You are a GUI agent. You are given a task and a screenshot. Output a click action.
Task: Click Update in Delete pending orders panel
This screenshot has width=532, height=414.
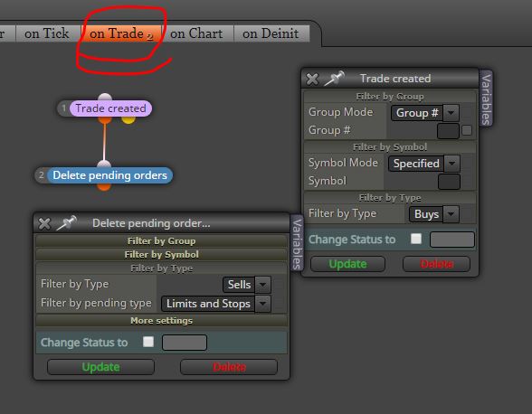pos(100,367)
